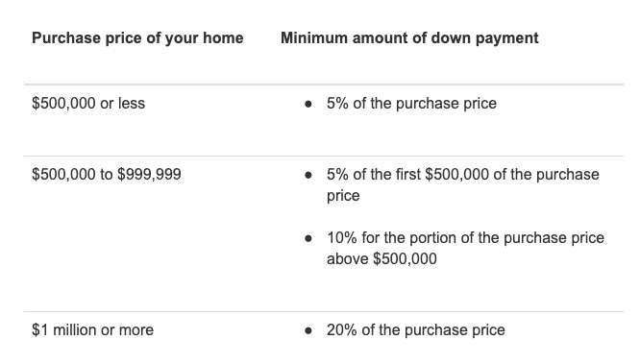This screenshot has height=364, width=640.
Task: Click the "20% of the purchase price" text
Action: pyautogui.click(x=415, y=329)
